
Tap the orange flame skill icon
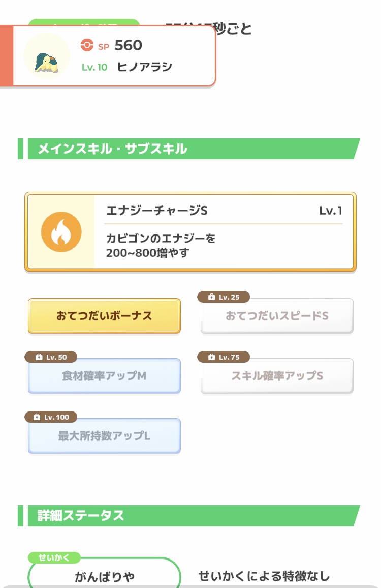click(61, 232)
